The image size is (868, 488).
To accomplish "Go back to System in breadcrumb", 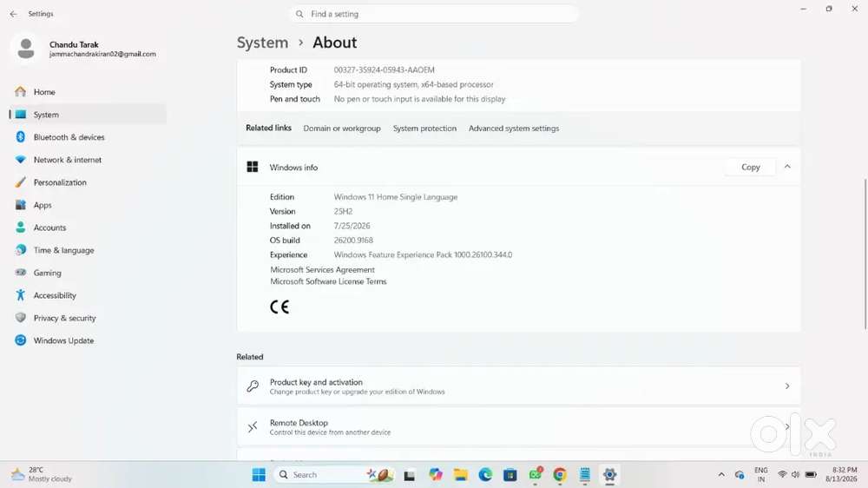I will coord(262,43).
